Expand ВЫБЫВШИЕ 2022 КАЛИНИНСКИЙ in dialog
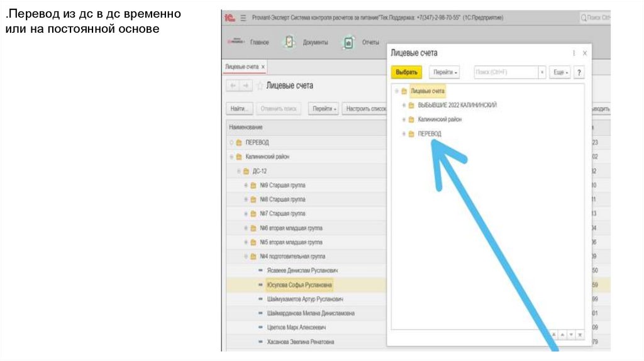 coord(404,106)
